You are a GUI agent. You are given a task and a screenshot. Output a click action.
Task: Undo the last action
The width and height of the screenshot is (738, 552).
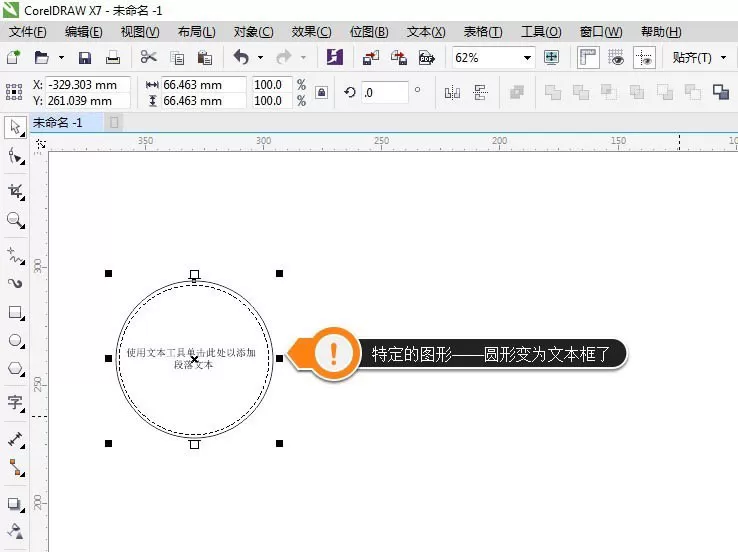click(x=241, y=57)
